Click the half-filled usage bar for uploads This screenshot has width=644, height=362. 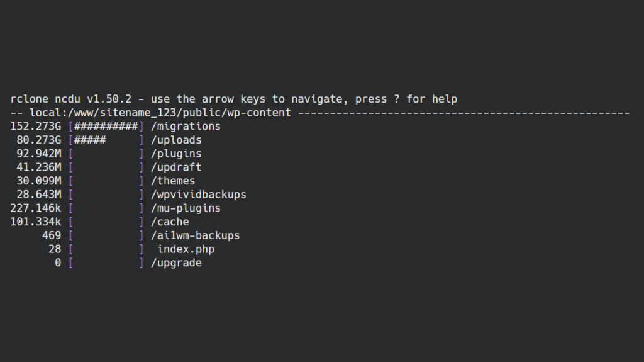click(x=106, y=140)
